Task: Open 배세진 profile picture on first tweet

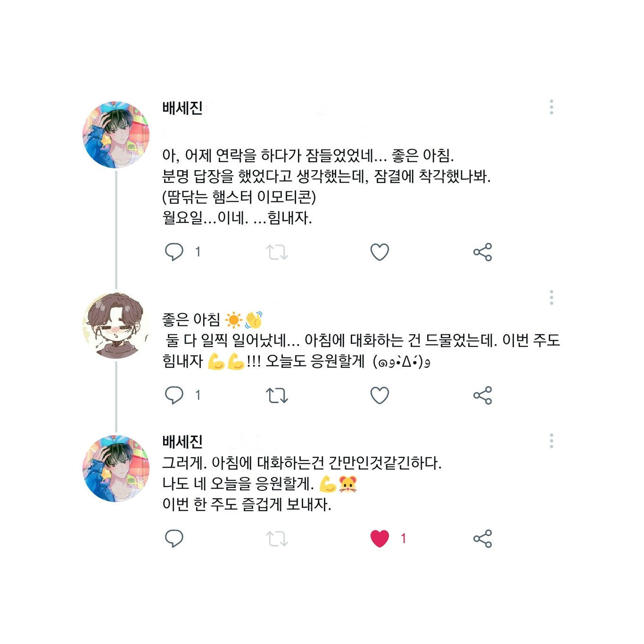Action: click(x=116, y=134)
